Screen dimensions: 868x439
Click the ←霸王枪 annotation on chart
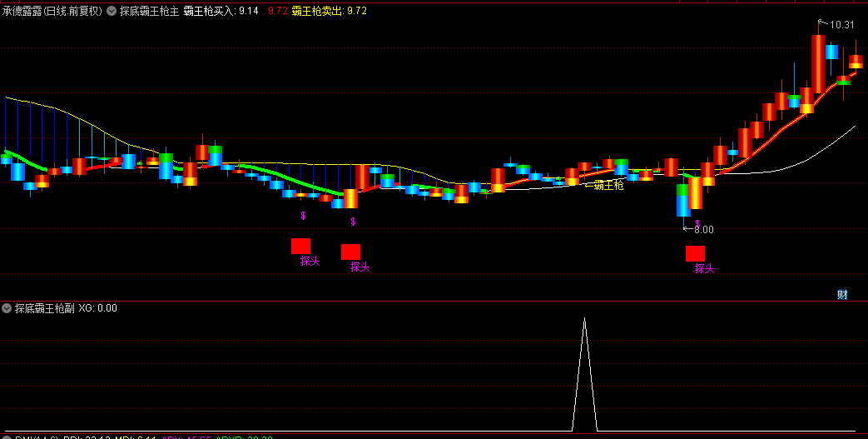pyautogui.click(x=604, y=186)
